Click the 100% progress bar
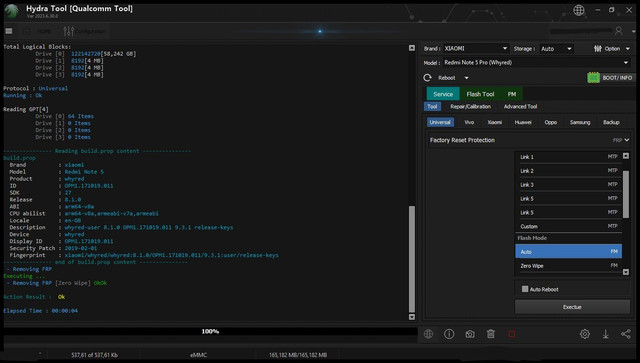The height and width of the screenshot is (363, 640). 210,332
